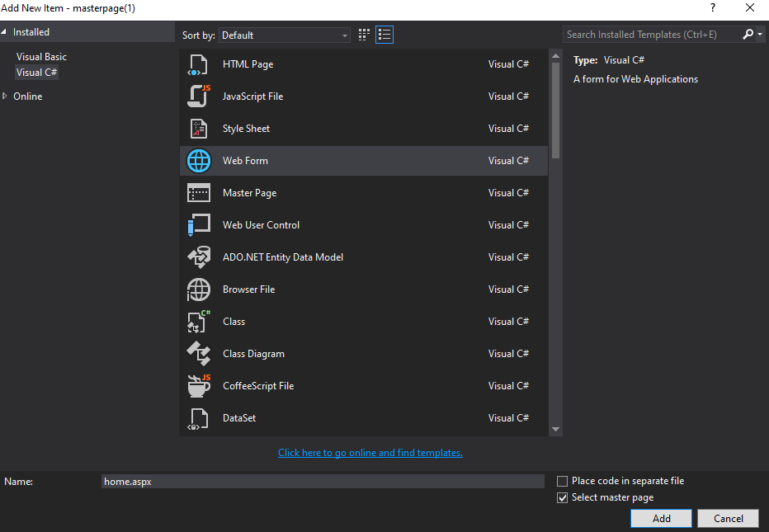Viewport: 769px width, 532px height.
Task: Click the Master Page template icon
Action: coord(198,193)
